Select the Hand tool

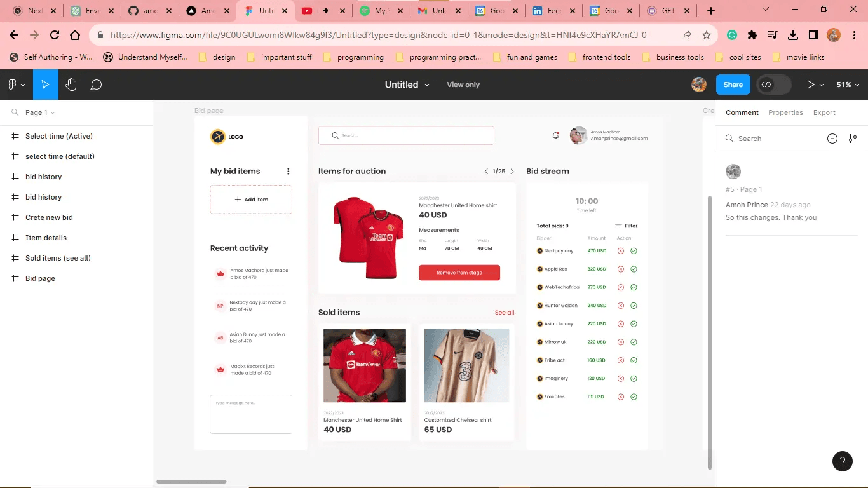(71, 85)
